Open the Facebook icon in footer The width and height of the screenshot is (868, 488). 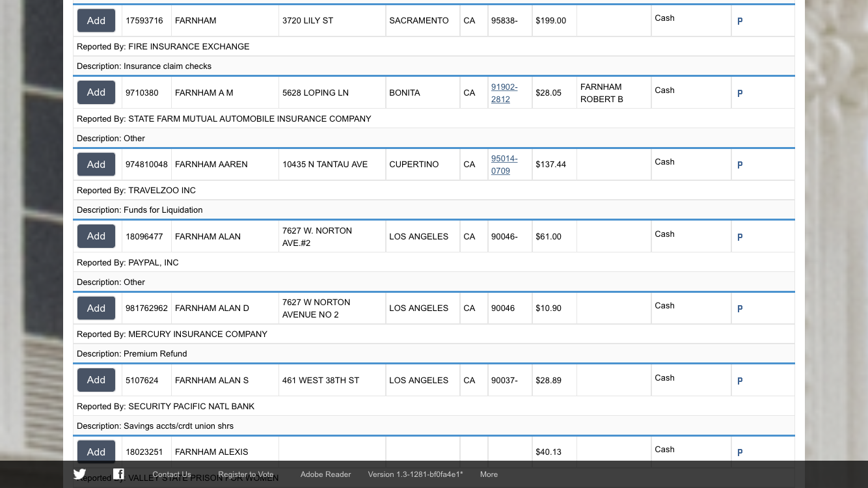118,474
